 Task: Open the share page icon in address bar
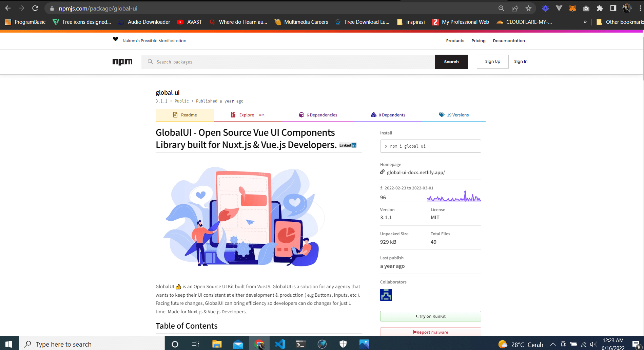(x=515, y=8)
